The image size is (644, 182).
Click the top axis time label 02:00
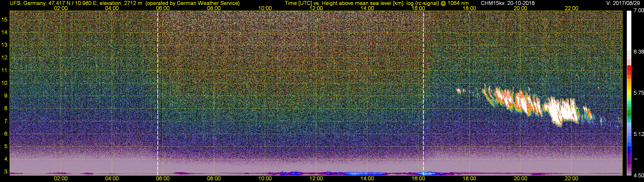(61, 8)
